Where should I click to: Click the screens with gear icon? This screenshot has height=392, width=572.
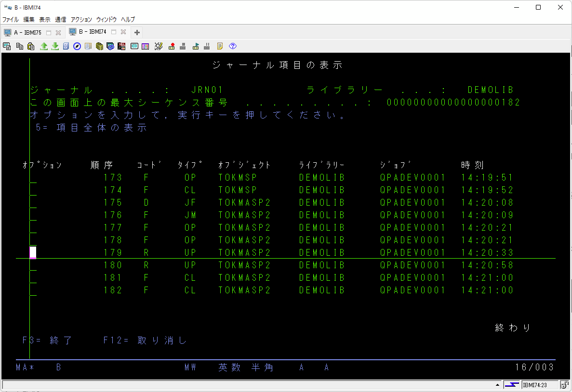[x=110, y=46]
